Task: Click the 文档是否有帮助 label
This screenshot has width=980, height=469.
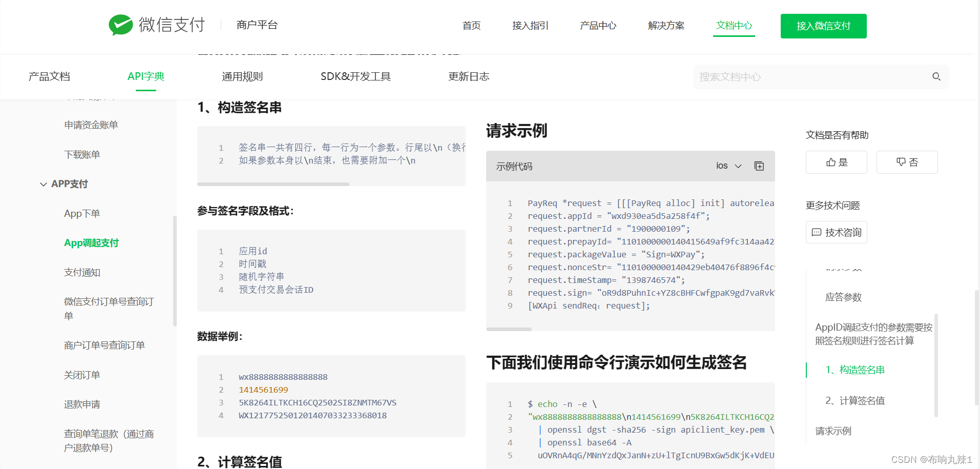Action: (x=837, y=135)
